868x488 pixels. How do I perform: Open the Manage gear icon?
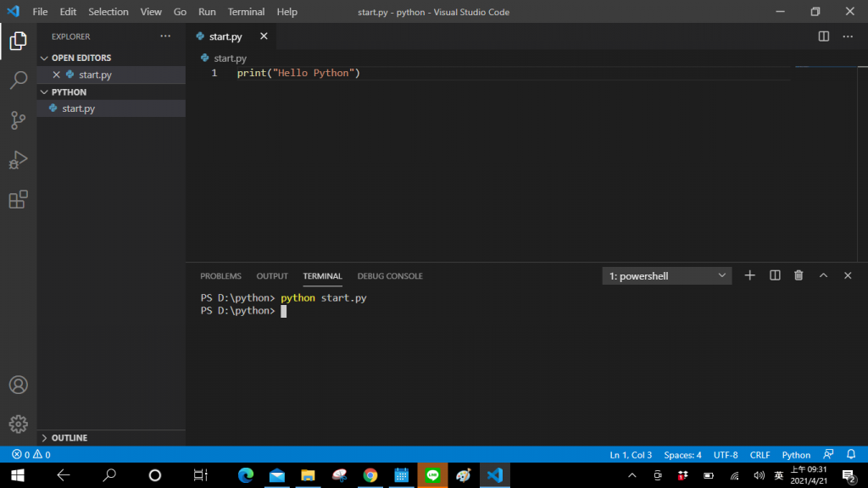pos(19,424)
